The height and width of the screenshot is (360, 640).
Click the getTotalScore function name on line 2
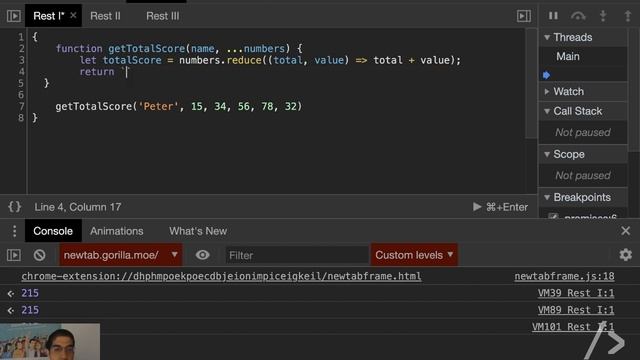click(x=147, y=49)
